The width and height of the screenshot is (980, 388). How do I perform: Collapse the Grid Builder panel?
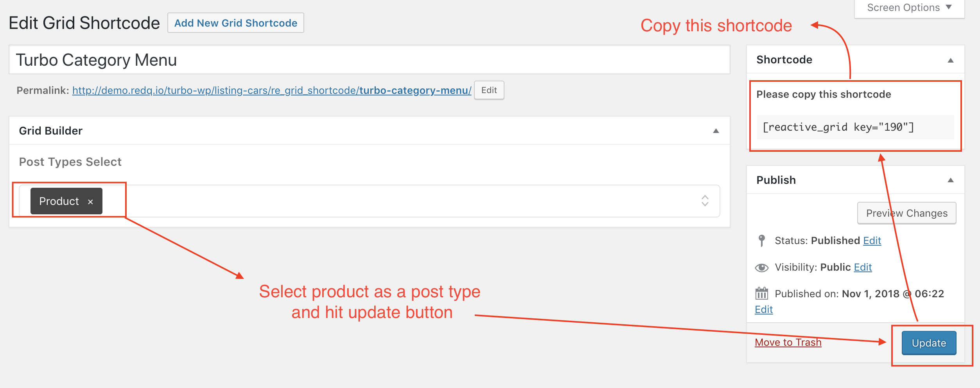716,131
